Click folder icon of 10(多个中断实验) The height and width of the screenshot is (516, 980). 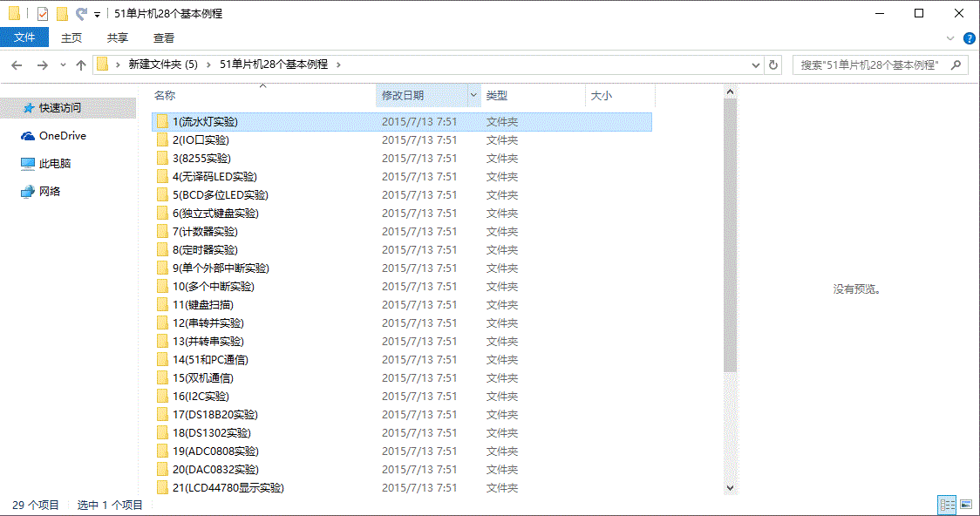pyautogui.click(x=162, y=286)
